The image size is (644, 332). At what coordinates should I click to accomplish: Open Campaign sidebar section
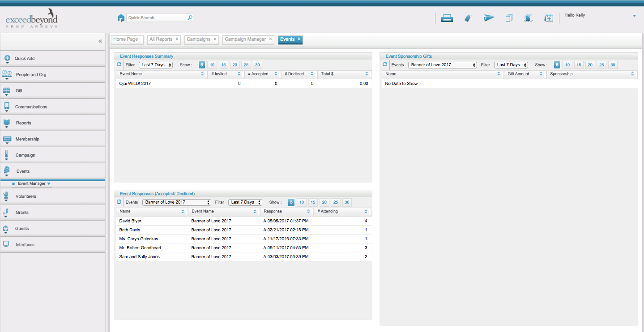(52, 155)
